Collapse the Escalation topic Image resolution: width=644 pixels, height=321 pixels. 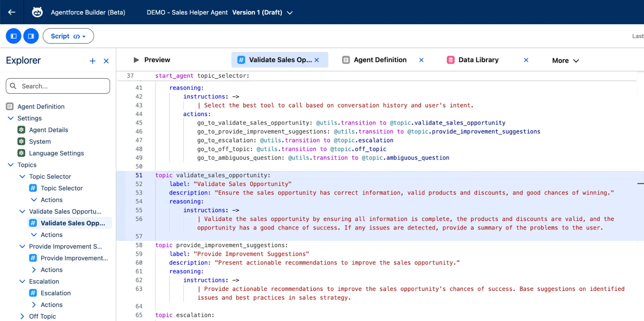pyautogui.click(x=22, y=281)
